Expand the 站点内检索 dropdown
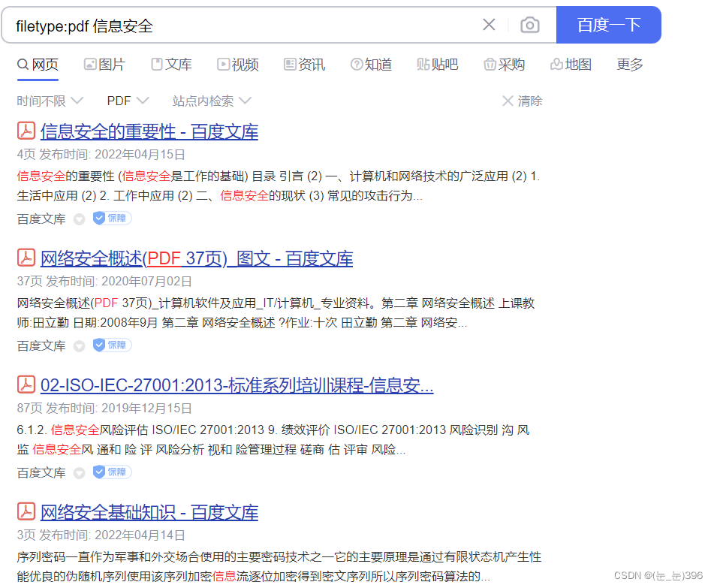Screen dimensions: 714x588 pyautogui.click(x=212, y=101)
